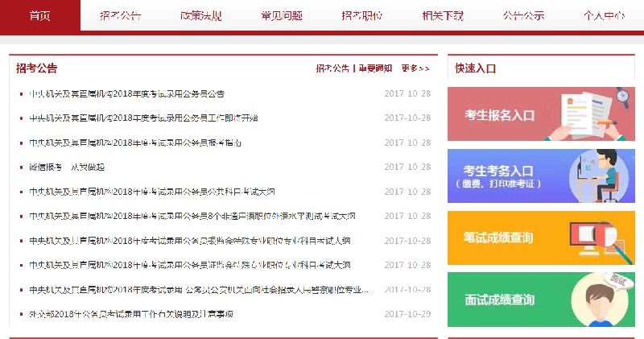Open the 公务员报考指南 announcement link
Viewport: 644px width, 339px height.
coord(134,143)
